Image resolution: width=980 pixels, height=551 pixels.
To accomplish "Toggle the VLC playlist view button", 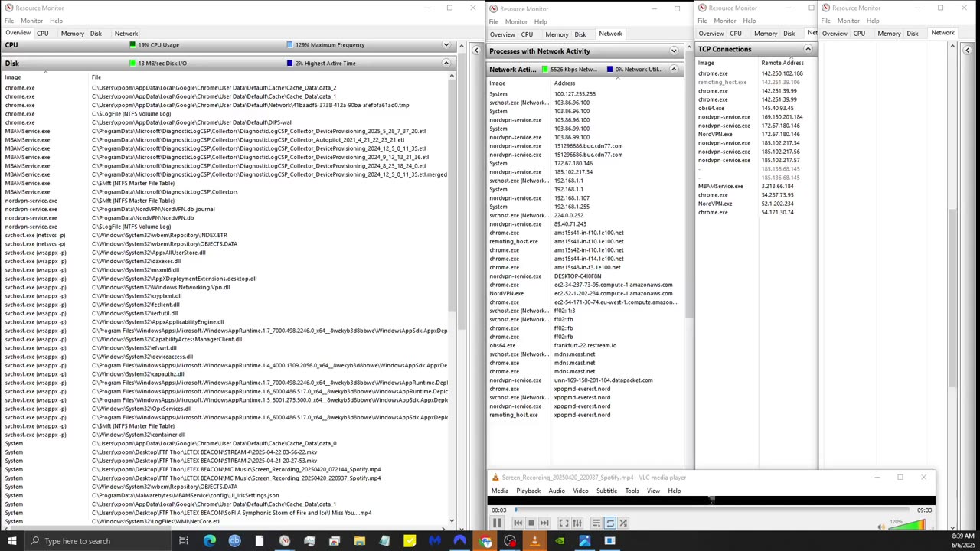I will 596,523.
